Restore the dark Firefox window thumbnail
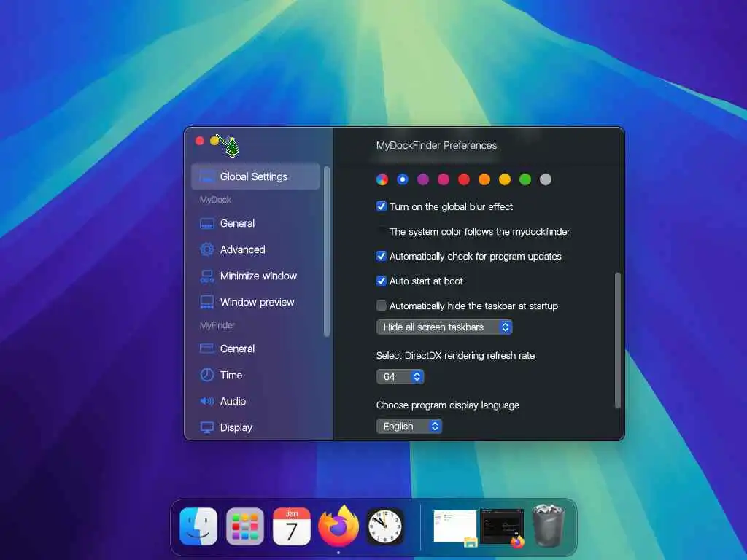The width and height of the screenshot is (747, 560). tap(502, 526)
